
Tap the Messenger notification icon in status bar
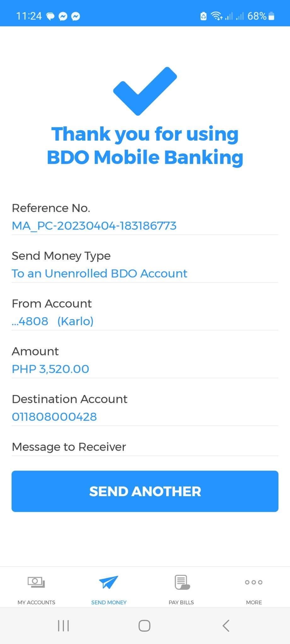click(x=63, y=16)
